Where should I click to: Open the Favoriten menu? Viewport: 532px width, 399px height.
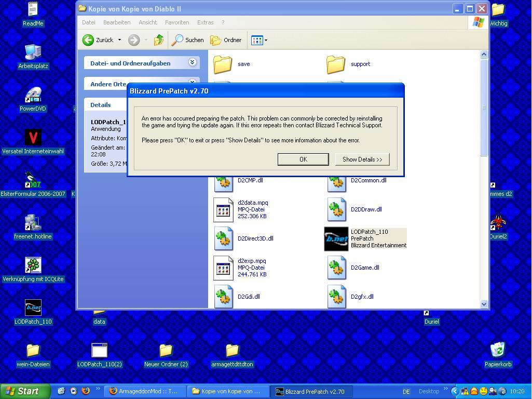tap(177, 22)
